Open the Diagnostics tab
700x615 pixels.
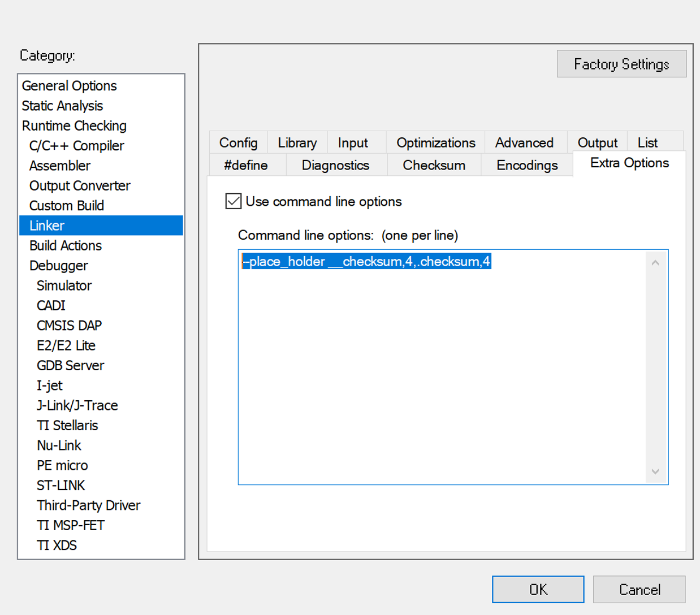(x=335, y=165)
